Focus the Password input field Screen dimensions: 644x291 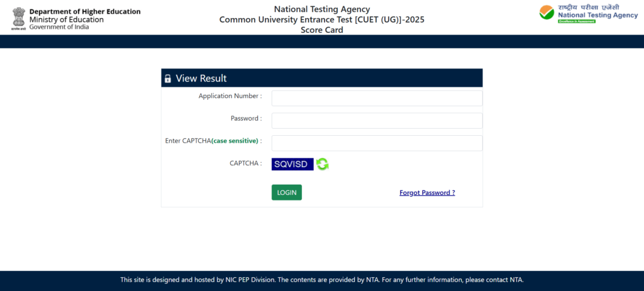click(377, 121)
